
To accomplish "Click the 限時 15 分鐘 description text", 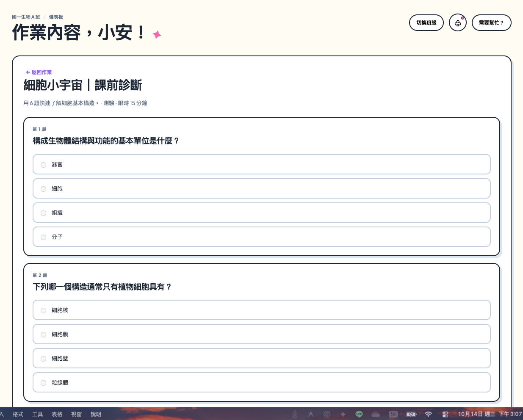I will [x=133, y=103].
